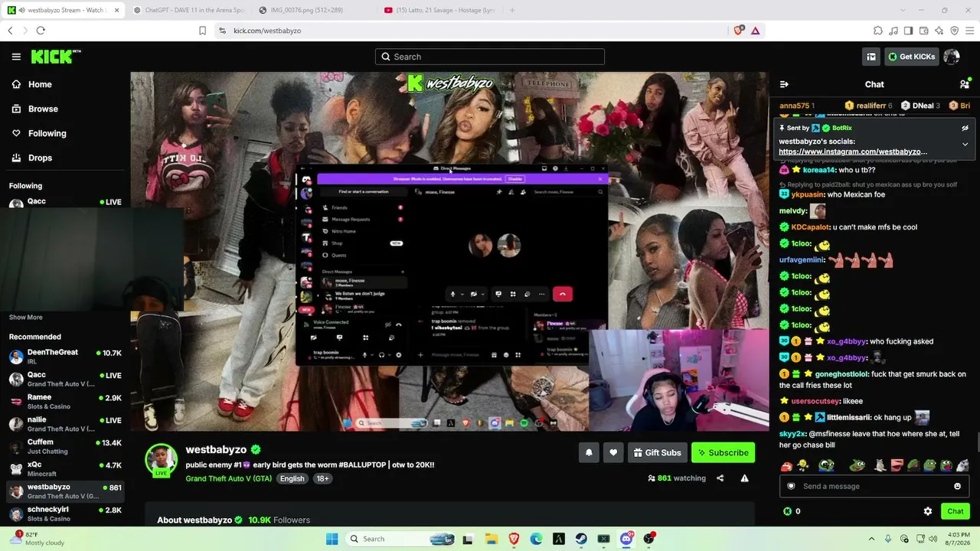Open DeenTheGreat recommended channel
The image size is (980, 551).
tap(65, 357)
